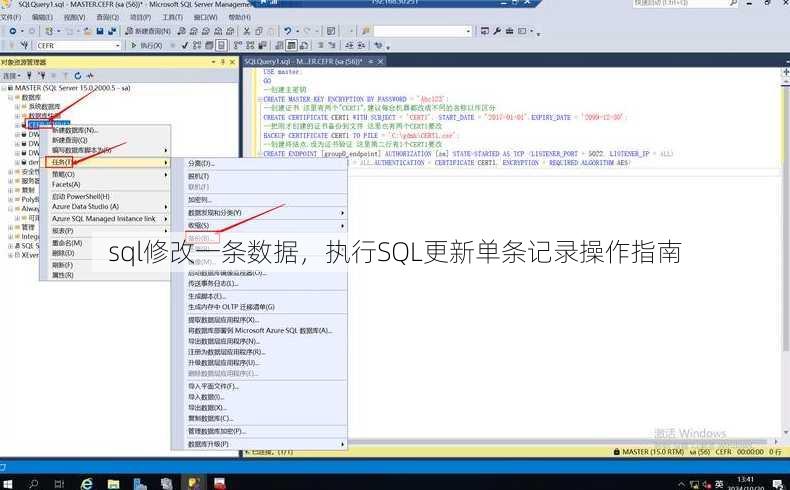Open the 连接 dropdown in Object Explorer
790x490 pixels.
pyautogui.click(x=12, y=76)
